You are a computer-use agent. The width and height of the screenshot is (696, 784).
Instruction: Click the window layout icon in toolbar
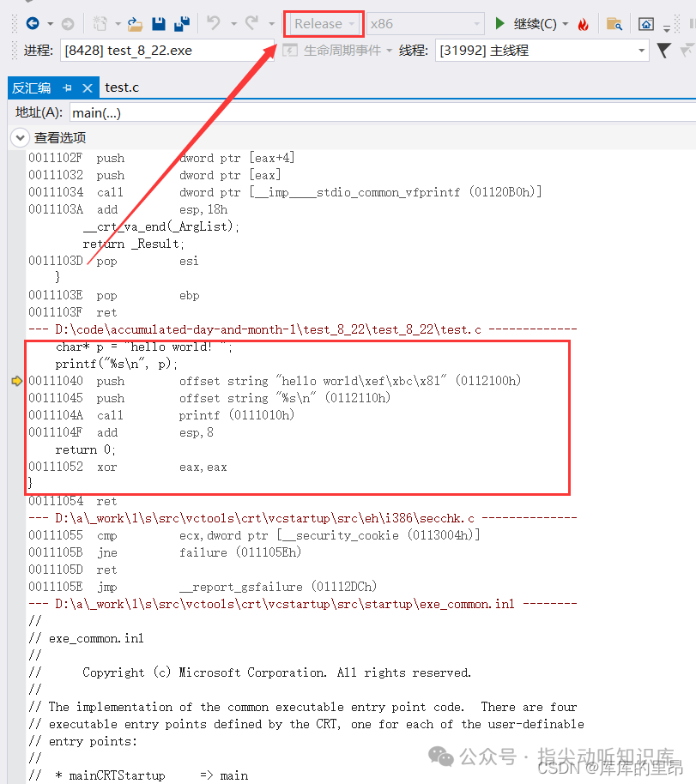pyautogui.click(x=646, y=23)
